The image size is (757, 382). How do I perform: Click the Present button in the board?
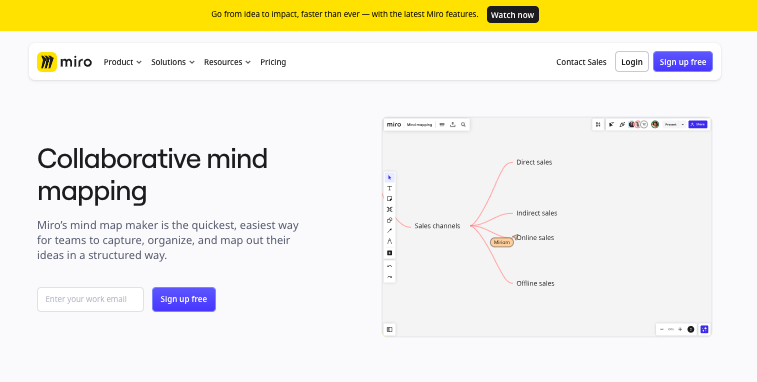click(671, 125)
